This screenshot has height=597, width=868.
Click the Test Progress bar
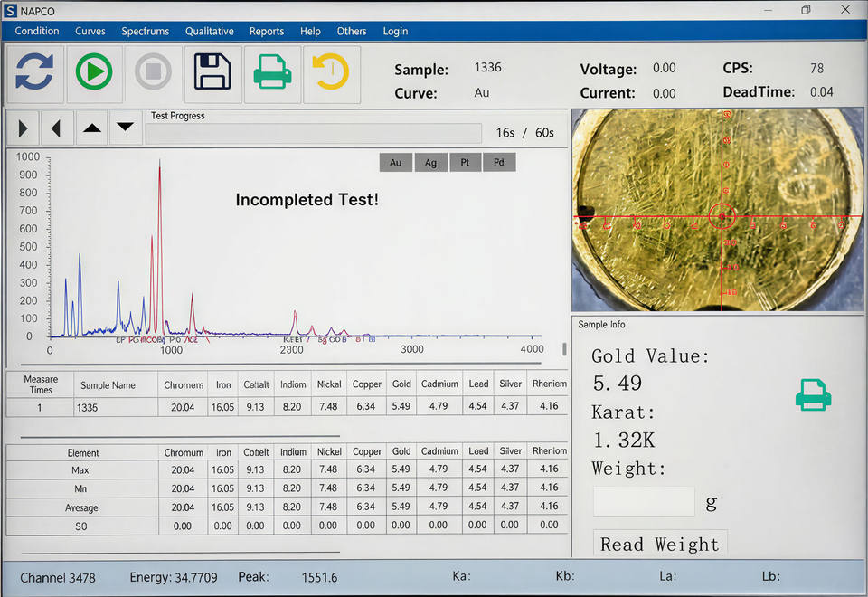tap(313, 134)
